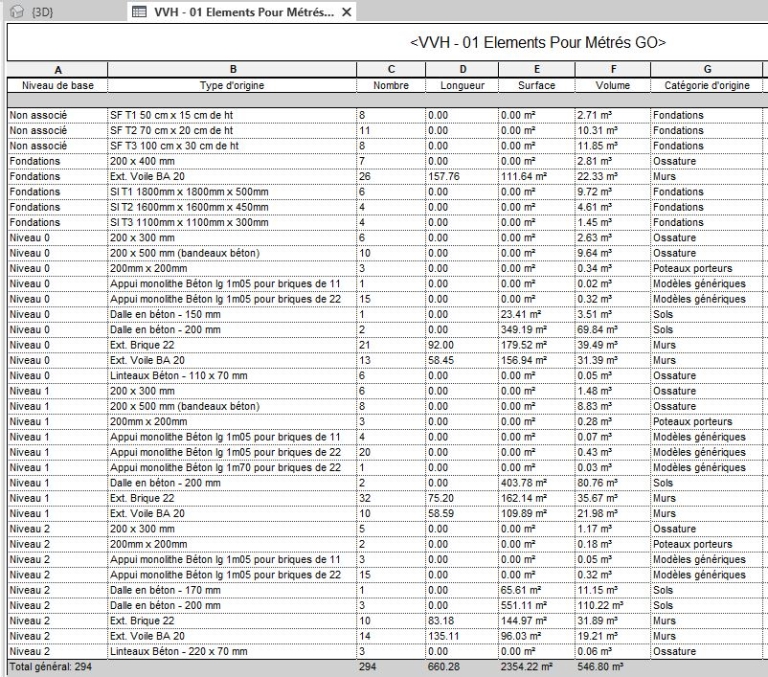Screen dimensions: 768x677
Task: Click the Surface header cell
Action: 537,85
